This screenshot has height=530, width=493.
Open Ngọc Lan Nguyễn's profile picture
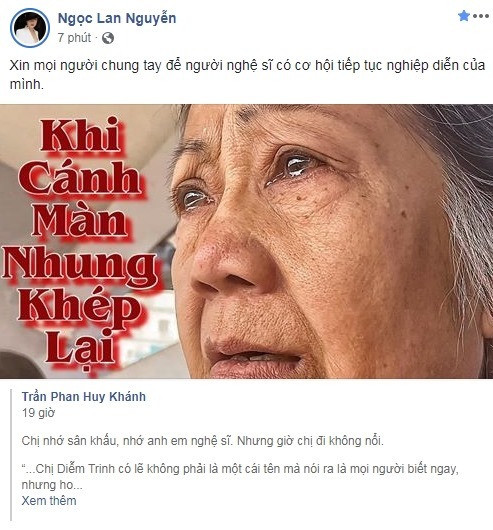coord(30,28)
